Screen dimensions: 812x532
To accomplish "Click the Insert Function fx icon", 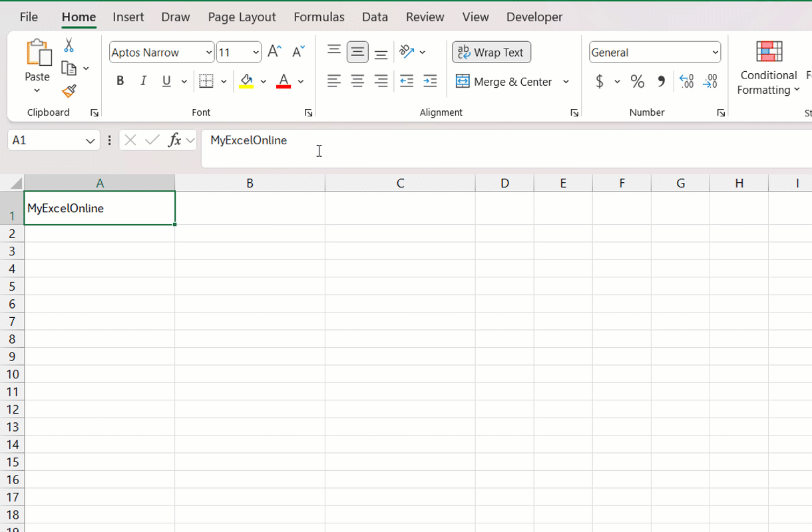I will (x=174, y=140).
